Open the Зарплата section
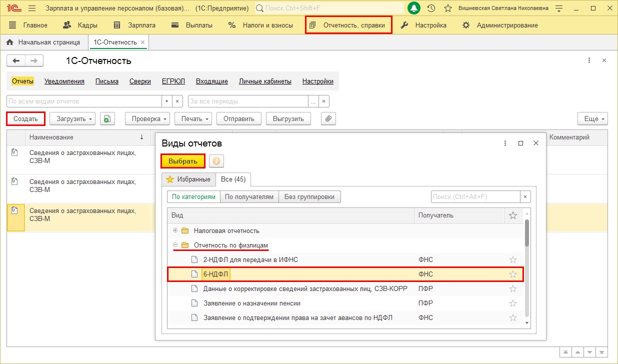 134,25
